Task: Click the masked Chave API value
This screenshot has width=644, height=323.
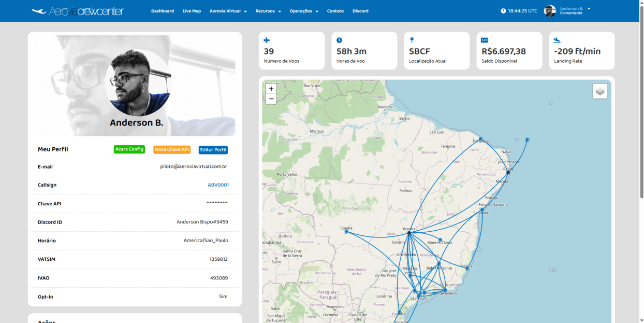Action: click(x=217, y=203)
